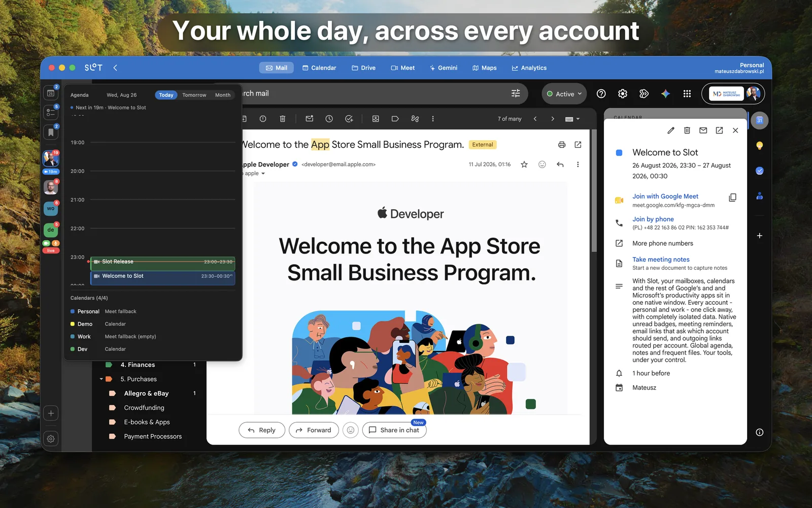
Task: Click the Gemini sparkle icon in Gmail header
Action: click(665, 93)
